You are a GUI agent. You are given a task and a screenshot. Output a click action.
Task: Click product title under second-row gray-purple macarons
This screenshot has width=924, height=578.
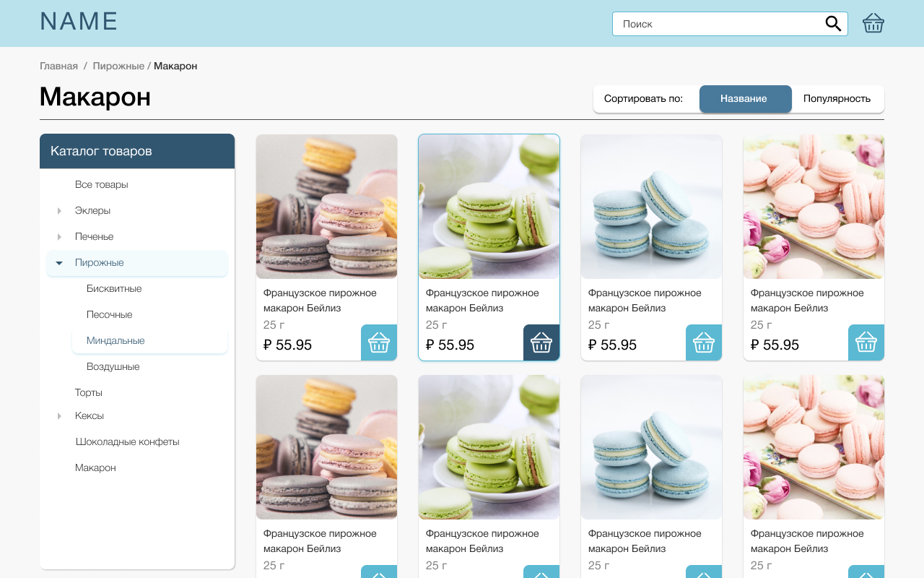pyautogui.click(x=320, y=541)
